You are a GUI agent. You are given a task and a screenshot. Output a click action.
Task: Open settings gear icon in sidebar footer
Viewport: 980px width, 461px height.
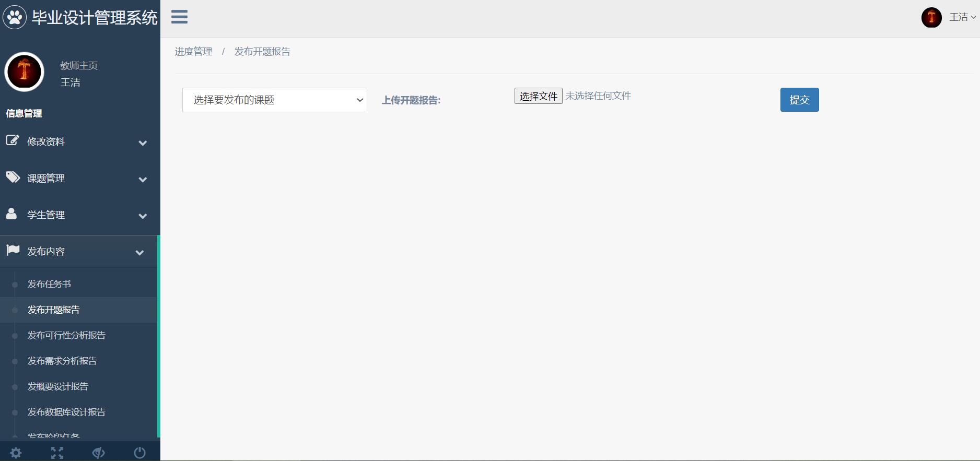point(16,453)
